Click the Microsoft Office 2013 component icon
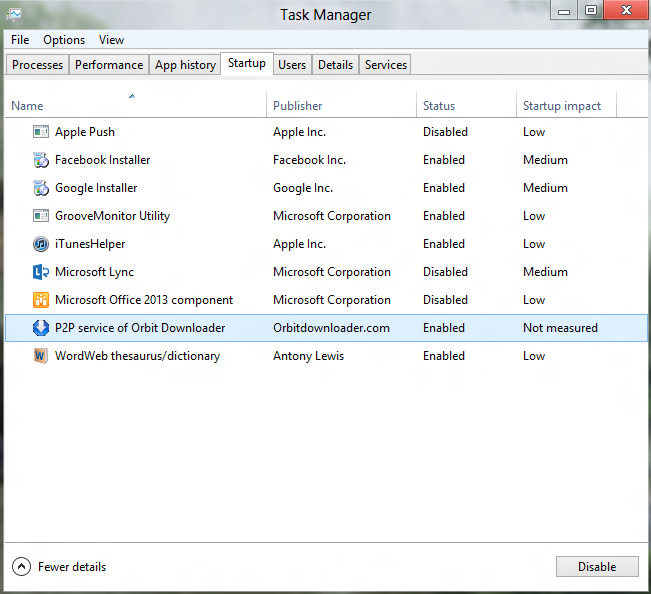Viewport: 651px width, 594px height. [41, 300]
